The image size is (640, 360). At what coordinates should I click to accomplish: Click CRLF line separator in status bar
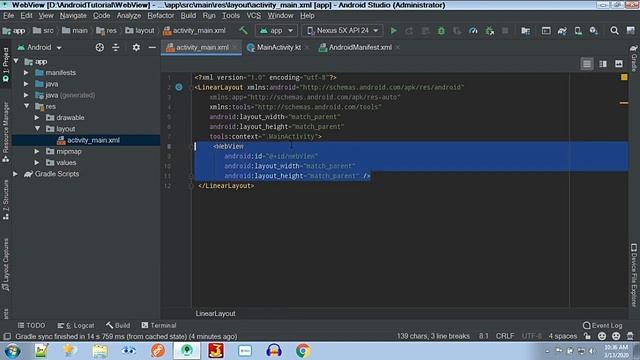point(505,336)
